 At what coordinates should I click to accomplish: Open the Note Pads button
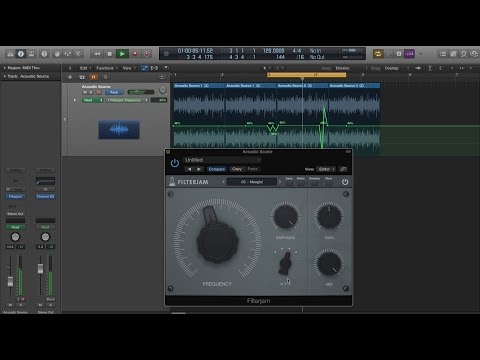pyautogui.click(x=453, y=54)
